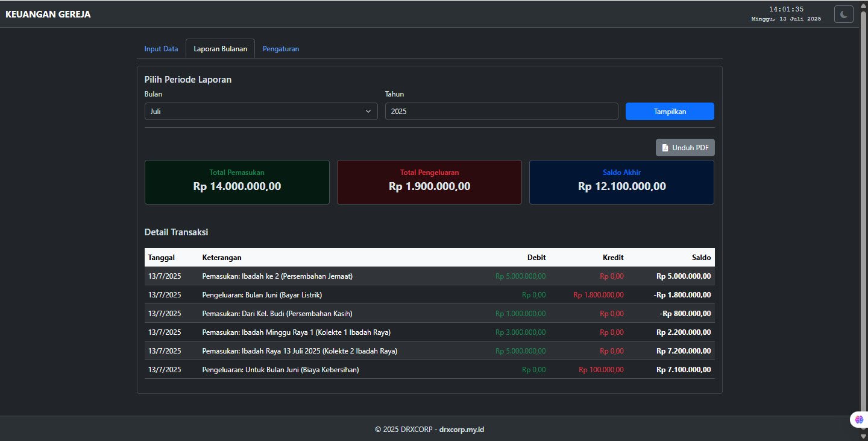This screenshot has height=441, width=868.
Task: Click the Rp 7.200.000,00 saldo value
Action: (x=684, y=351)
